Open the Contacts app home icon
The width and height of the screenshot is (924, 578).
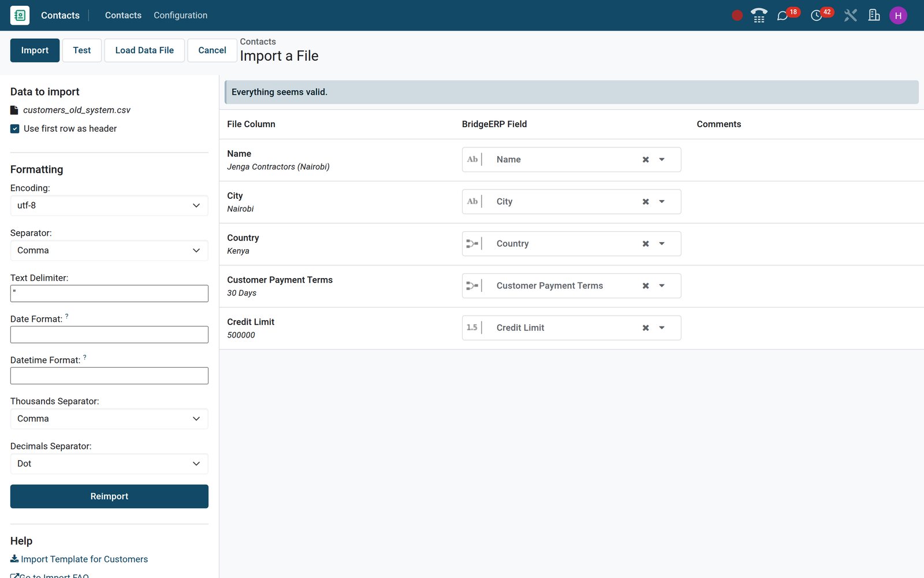coord(20,16)
